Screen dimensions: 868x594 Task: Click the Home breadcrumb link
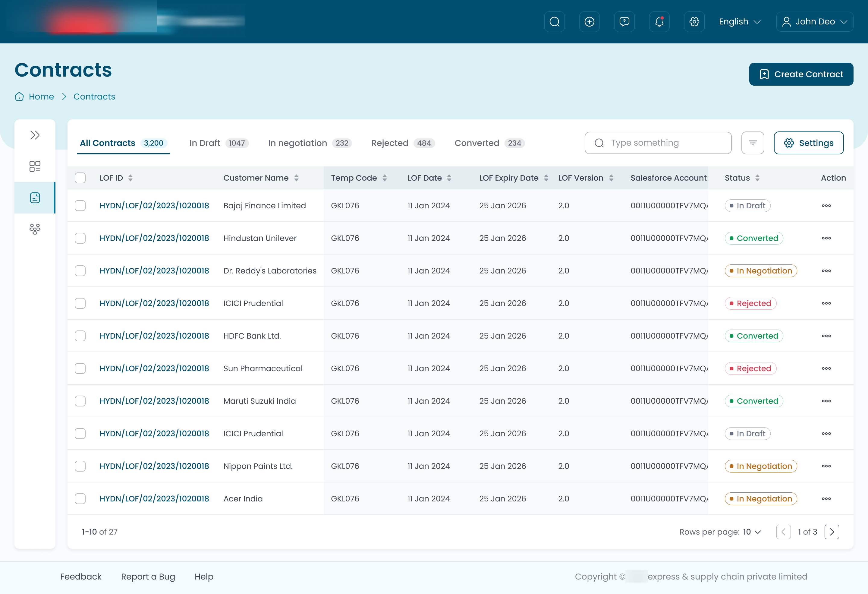41,96
